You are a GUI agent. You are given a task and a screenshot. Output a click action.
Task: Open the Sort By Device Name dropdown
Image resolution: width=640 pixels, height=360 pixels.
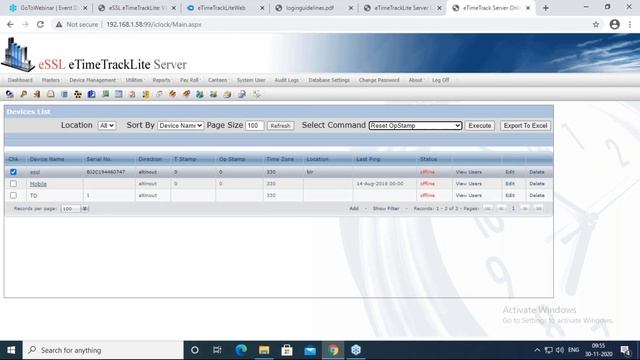pyautogui.click(x=180, y=126)
